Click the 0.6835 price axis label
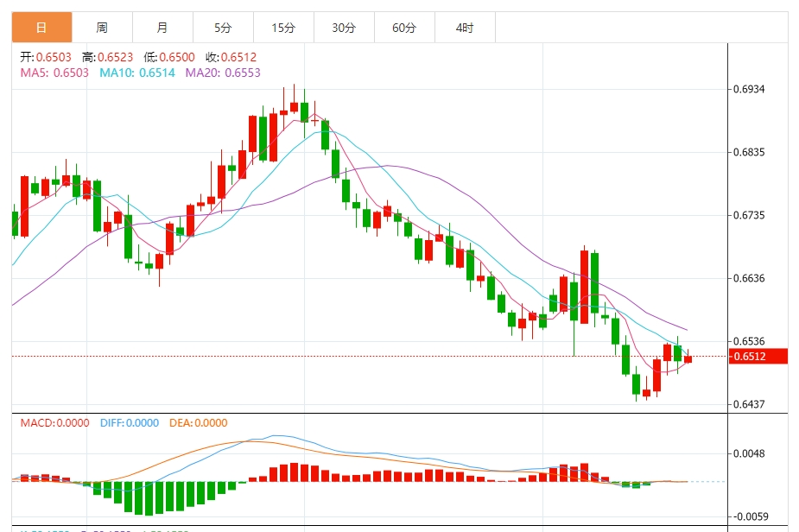The height and width of the screenshot is (532, 799). [749, 152]
